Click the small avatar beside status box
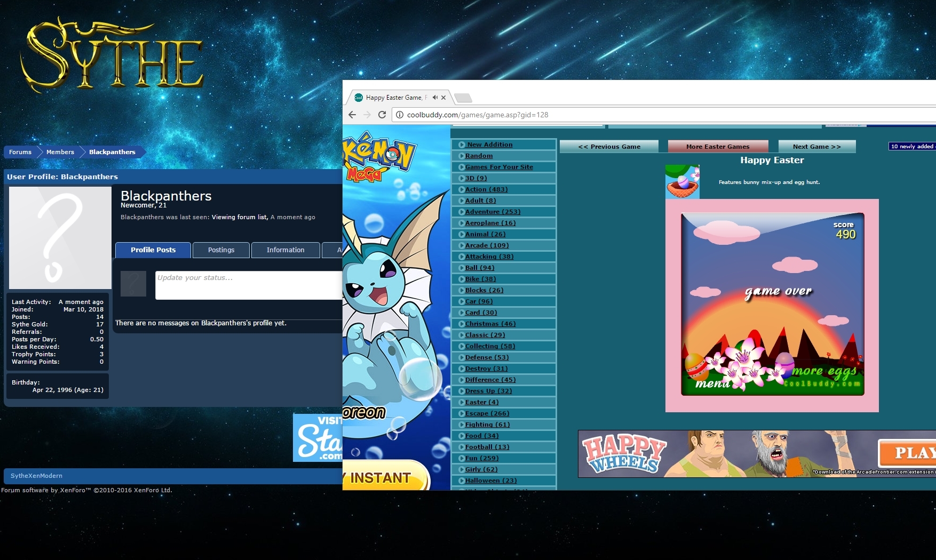This screenshot has width=936, height=560. [133, 284]
